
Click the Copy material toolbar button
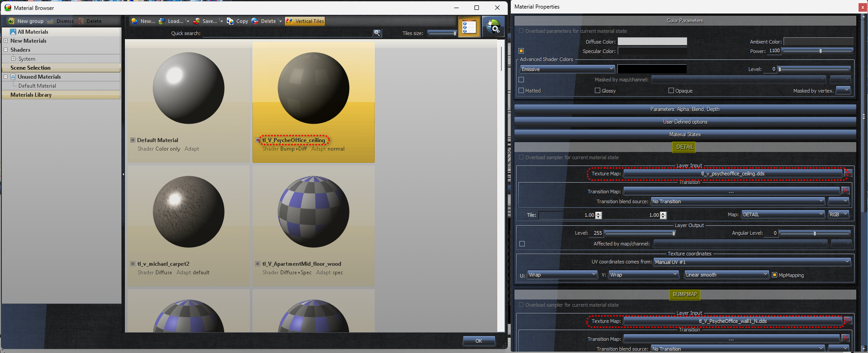[x=238, y=21]
